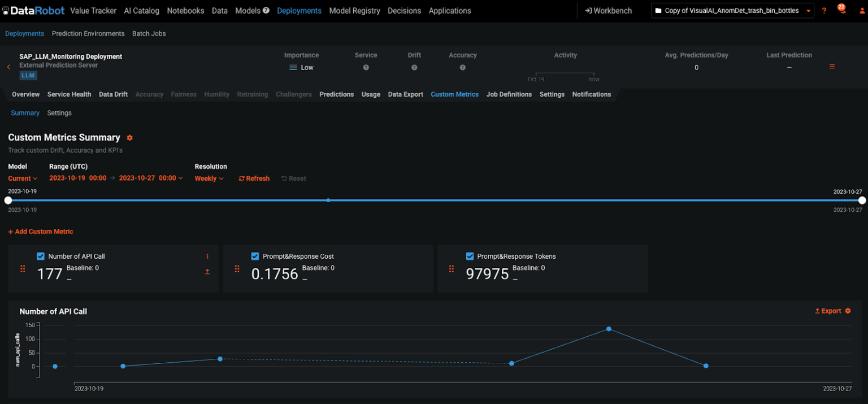Click Add Custom Metric
The image size is (868, 404).
point(41,231)
